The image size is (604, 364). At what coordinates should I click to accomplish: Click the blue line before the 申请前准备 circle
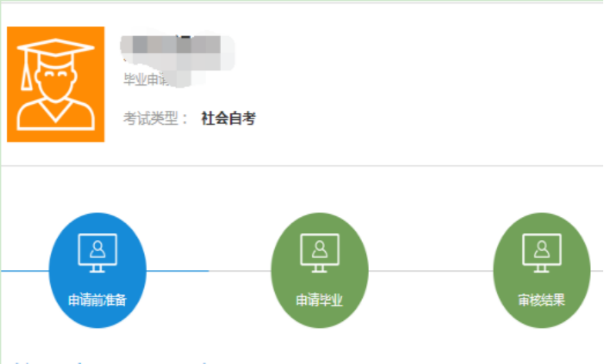[25, 271]
